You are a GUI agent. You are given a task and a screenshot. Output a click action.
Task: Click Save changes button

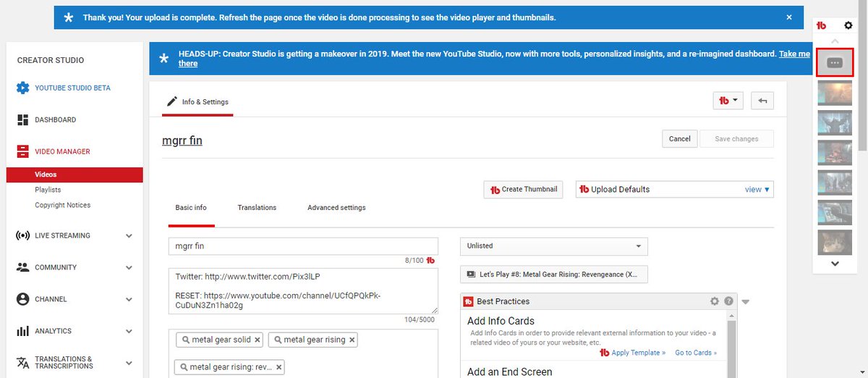(x=736, y=138)
